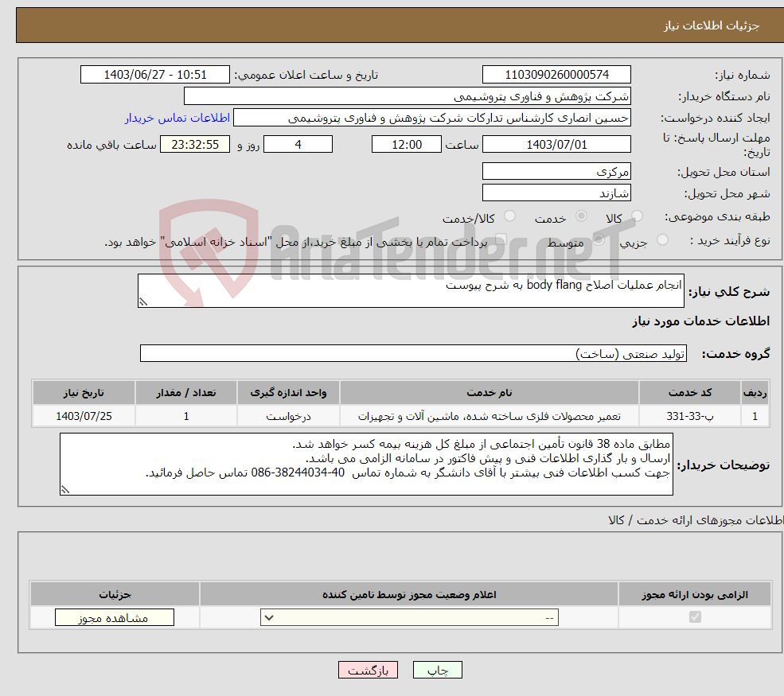Screen dimensions: 784x696
Task: Toggle the mandatory license checkbox
Action: point(695,617)
